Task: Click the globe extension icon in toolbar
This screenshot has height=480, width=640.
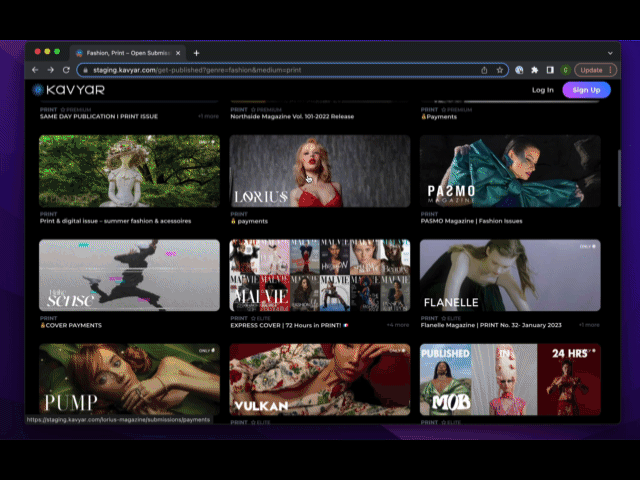Action: point(519,70)
